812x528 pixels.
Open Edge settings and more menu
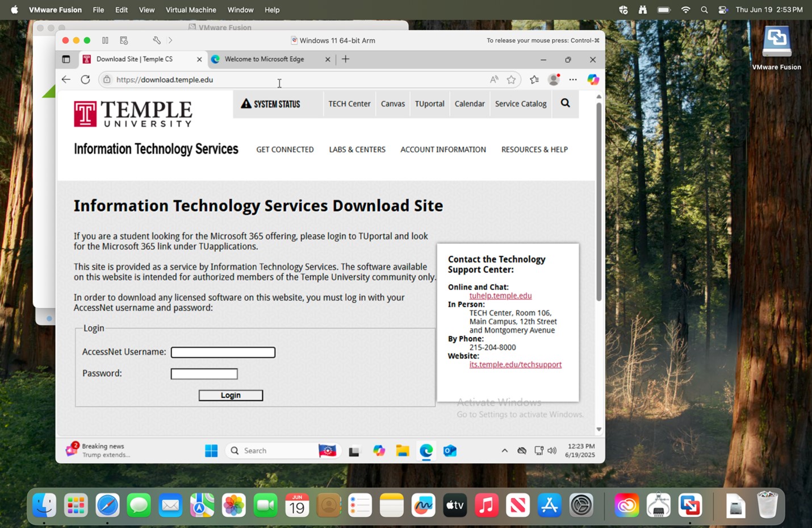point(573,80)
